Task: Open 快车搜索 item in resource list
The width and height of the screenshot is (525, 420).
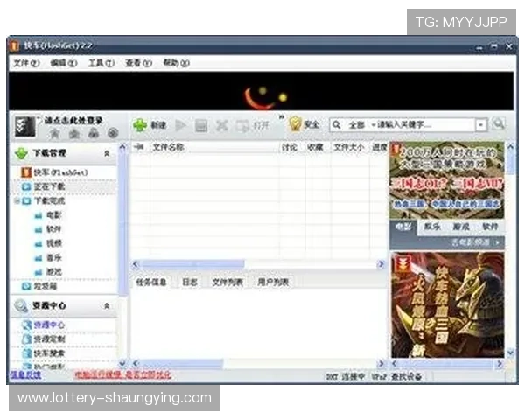Action: (x=49, y=353)
